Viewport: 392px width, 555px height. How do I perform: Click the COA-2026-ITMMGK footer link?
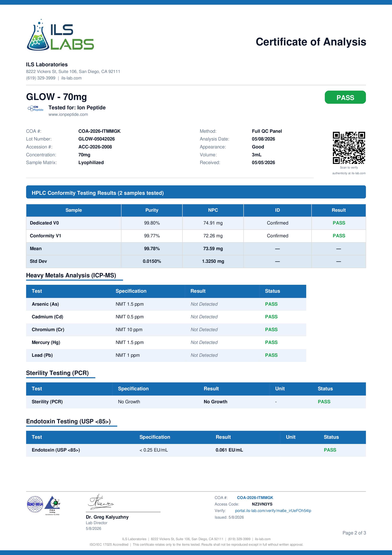255,498
